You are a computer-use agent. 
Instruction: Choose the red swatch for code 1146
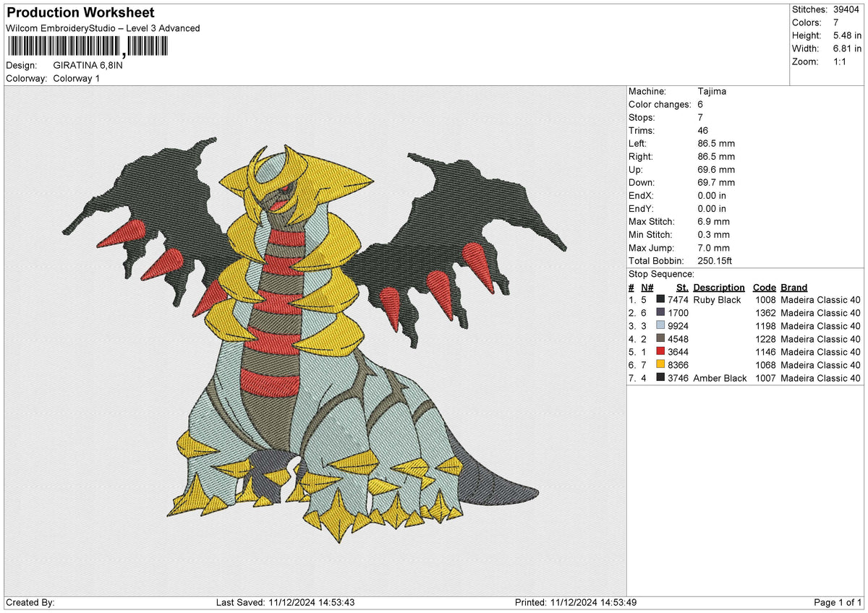pos(660,352)
